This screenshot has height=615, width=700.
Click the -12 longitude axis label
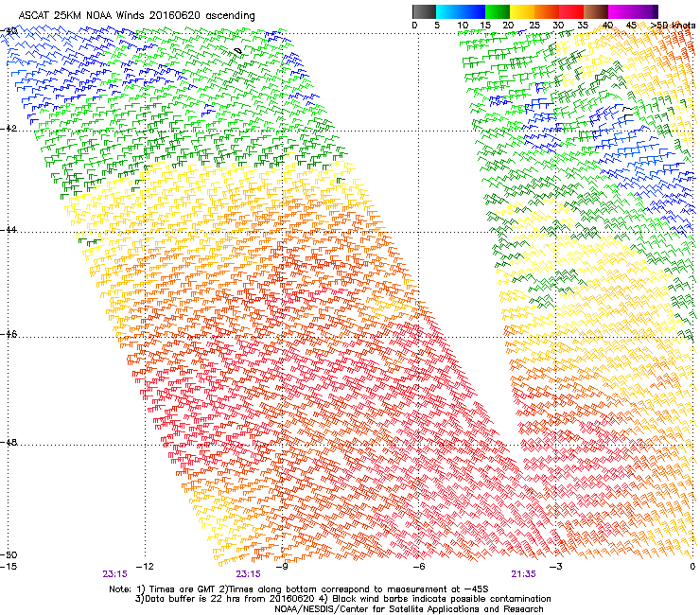145,567
